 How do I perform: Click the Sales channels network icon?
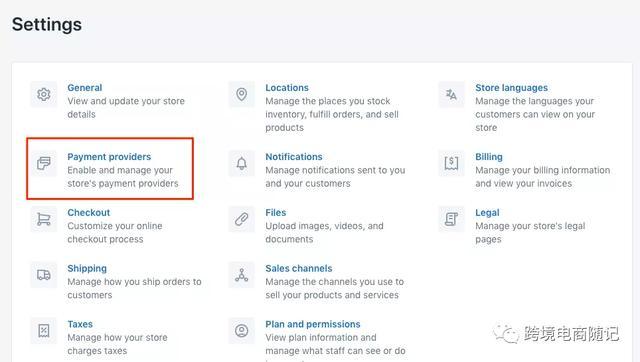242,275
